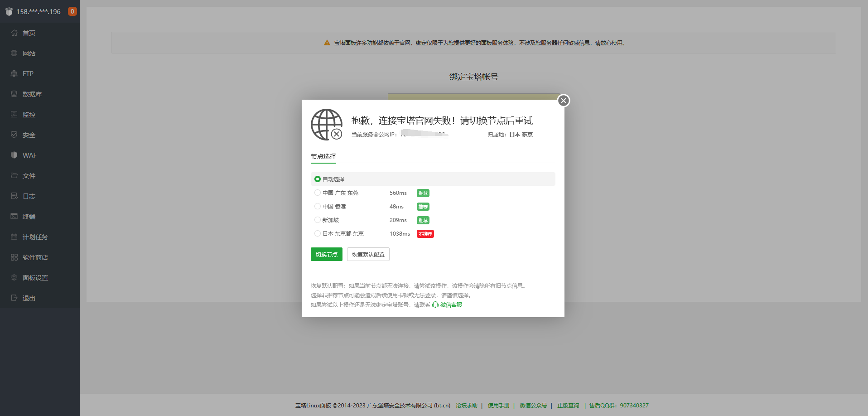This screenshot has width=868, height=416.
Task: Click the home icon beside 首页
Action: pos(14,33)
